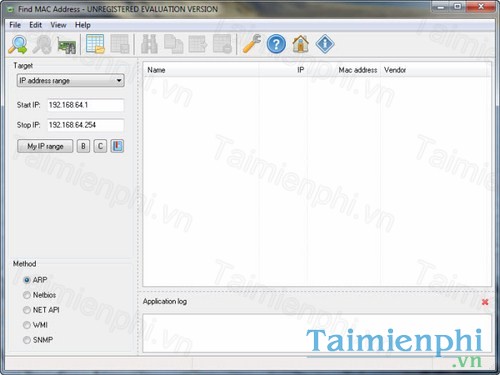Open the network card adapter icon
The height and width of the screenshot is (375, 500).
[66, 45]
